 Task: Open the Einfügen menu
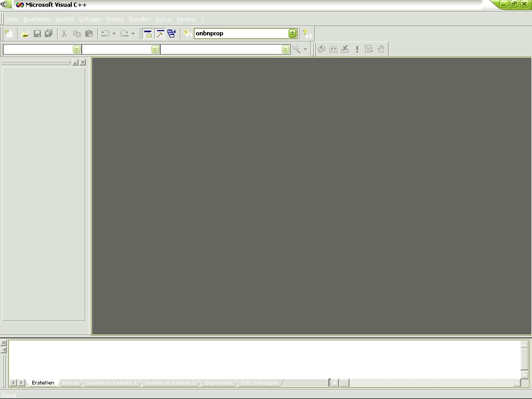(90, 19)
